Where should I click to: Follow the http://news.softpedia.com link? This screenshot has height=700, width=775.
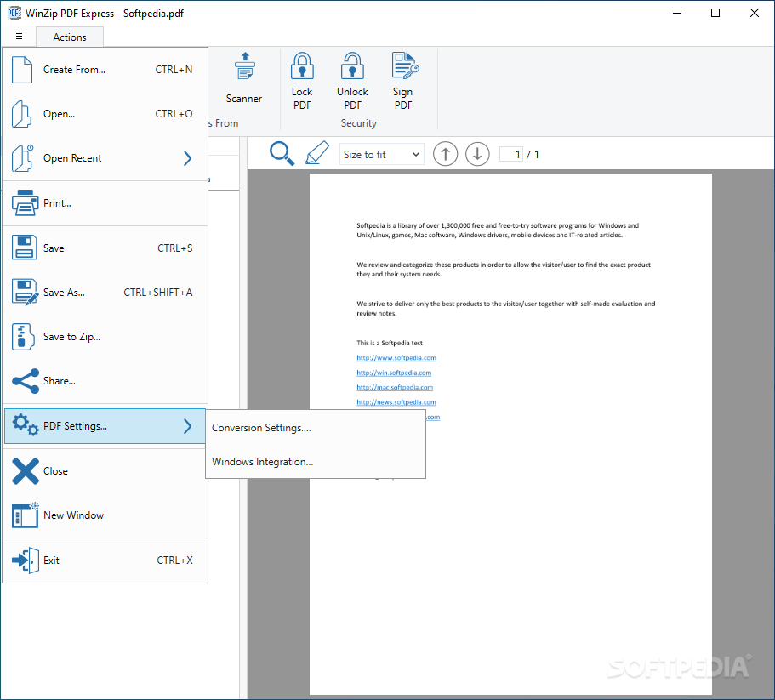(x=396, y=401)
